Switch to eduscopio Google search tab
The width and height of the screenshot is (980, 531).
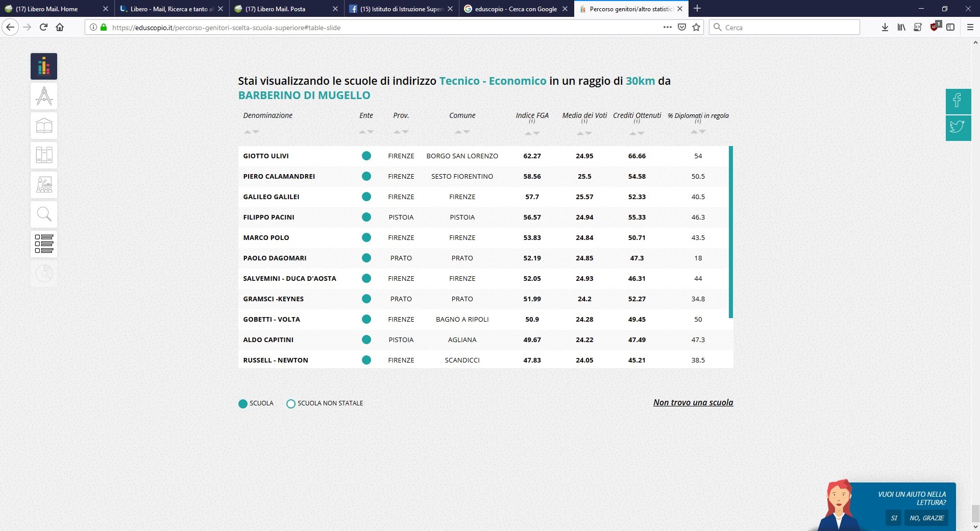click(x=515, y=9)
